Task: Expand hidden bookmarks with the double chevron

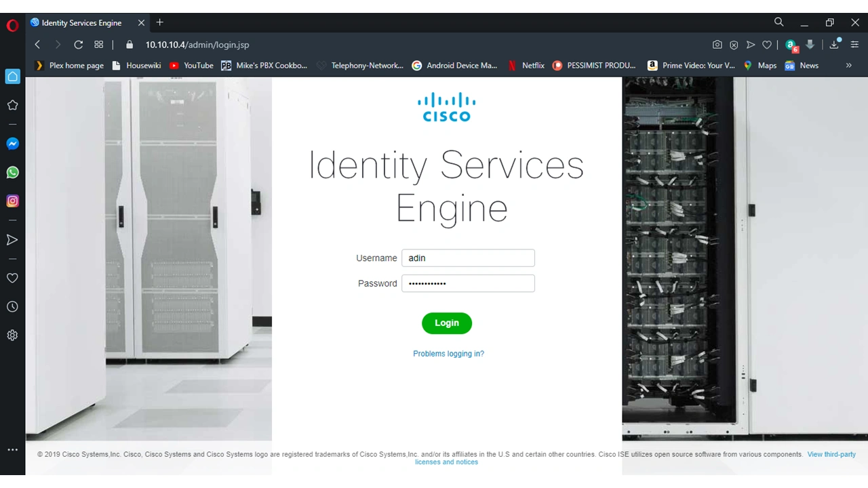Action: coord(848,66)
